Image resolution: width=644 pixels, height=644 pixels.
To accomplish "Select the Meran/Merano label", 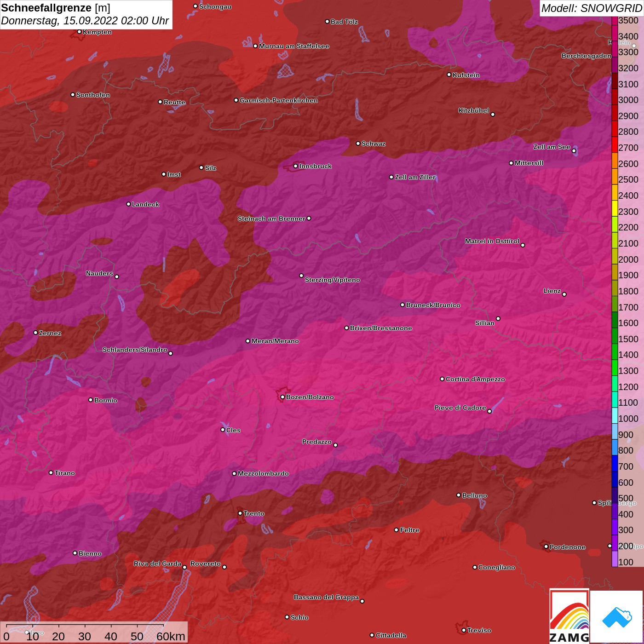I will point(275,341).
